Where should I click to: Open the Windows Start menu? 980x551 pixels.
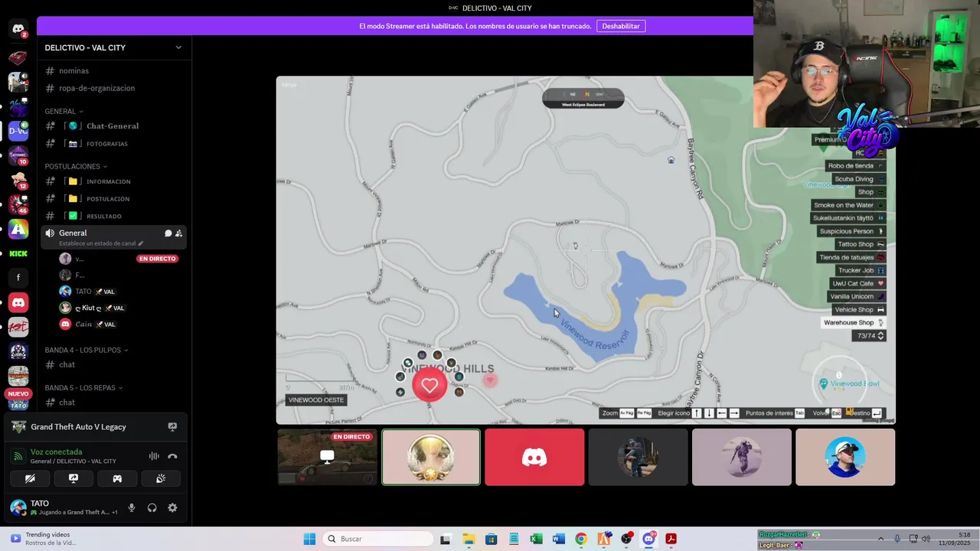tap(309, 539)
